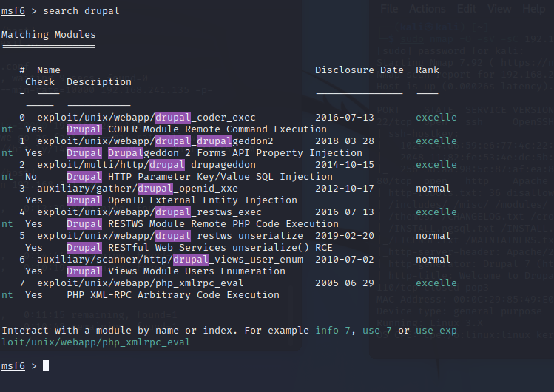Click 'RESTWS Module Remote PHP Code Execution' description
This screenshot has width=554, height=392.
(x=223, y=224)
